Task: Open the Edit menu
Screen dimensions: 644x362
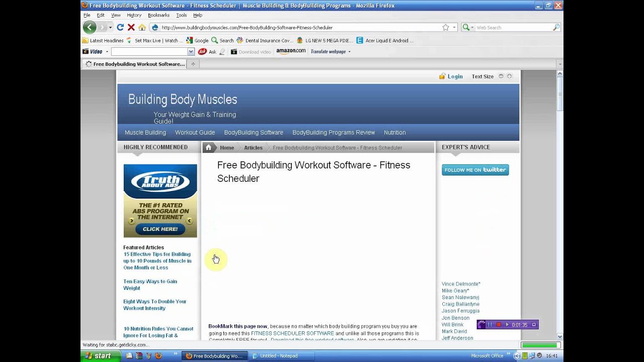Action: click(x=101, y=15)
